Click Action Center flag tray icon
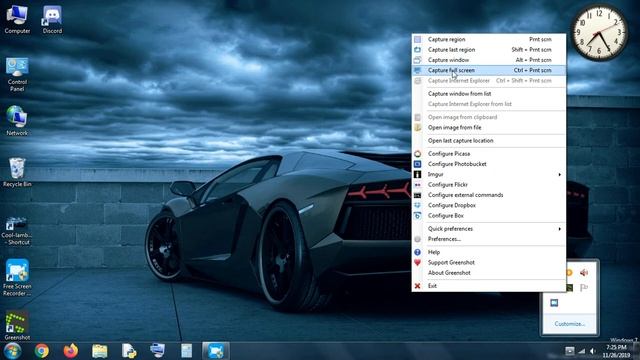This screenshot has width=640, height=360. [584, 288]
